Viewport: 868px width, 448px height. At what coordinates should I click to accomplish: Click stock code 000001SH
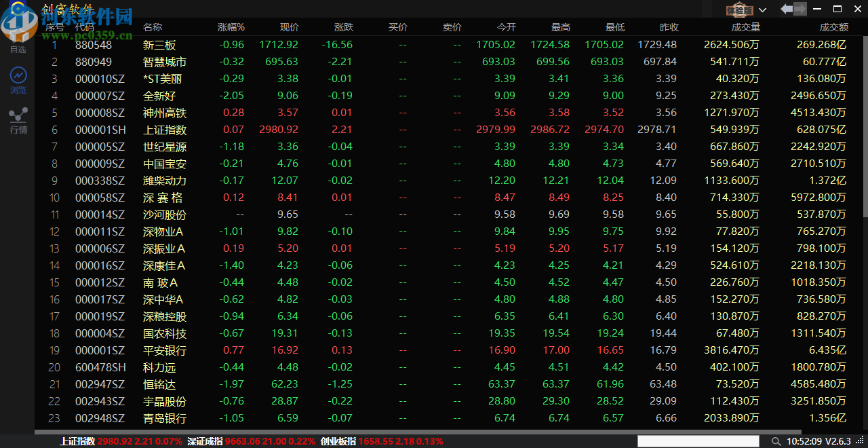(x=100, y=130)
